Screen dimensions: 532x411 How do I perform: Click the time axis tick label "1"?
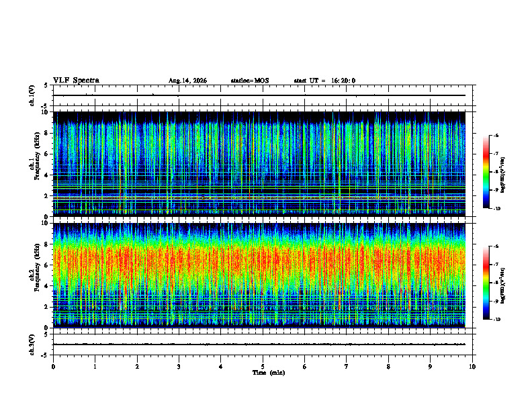(x=95, y=367)
